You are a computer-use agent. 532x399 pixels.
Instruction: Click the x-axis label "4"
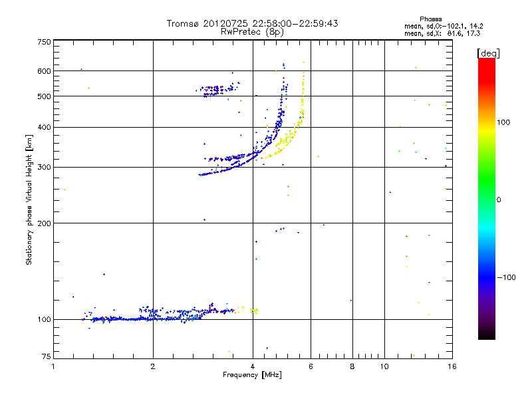[253, 366]
